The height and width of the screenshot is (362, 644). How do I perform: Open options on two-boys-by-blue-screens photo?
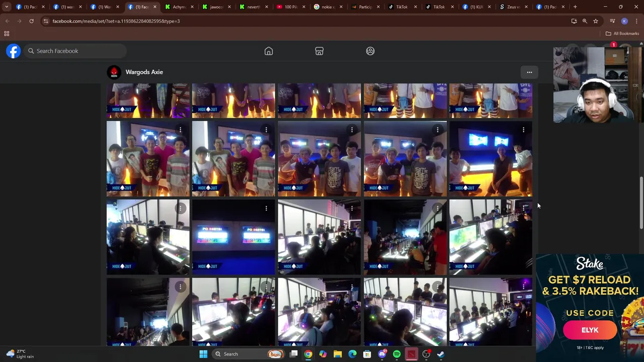click(x=523, y=130)
